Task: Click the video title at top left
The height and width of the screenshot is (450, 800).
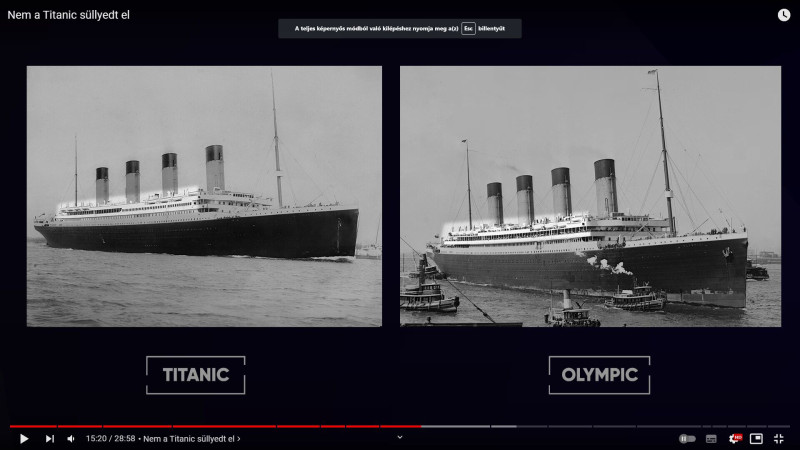Action: coord(68,15)
